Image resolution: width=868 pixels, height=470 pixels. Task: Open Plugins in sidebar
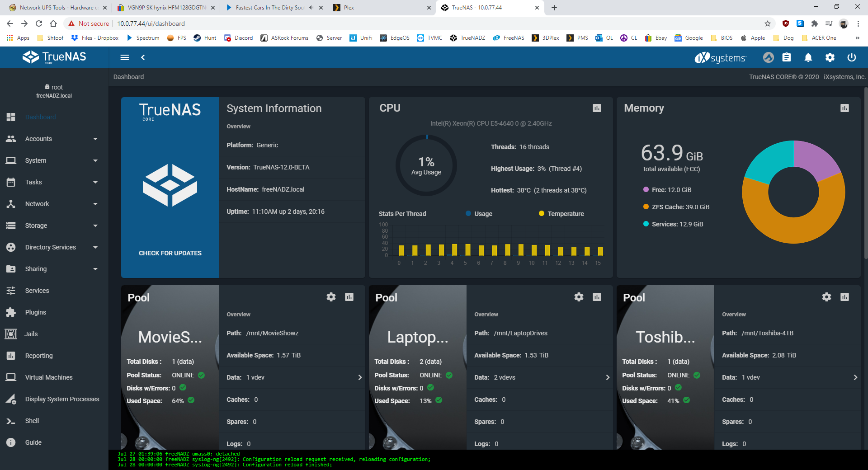pos(54,312)
